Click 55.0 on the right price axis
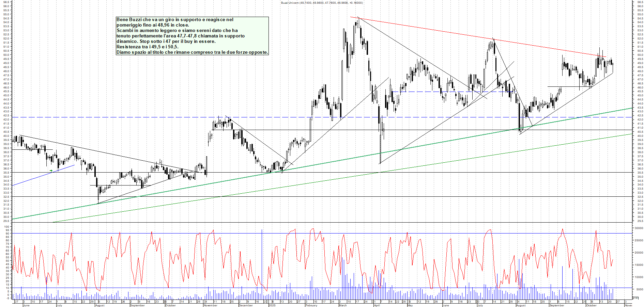Image resolution: width=644 pixels, height=307 pixels. coord(640,14)
